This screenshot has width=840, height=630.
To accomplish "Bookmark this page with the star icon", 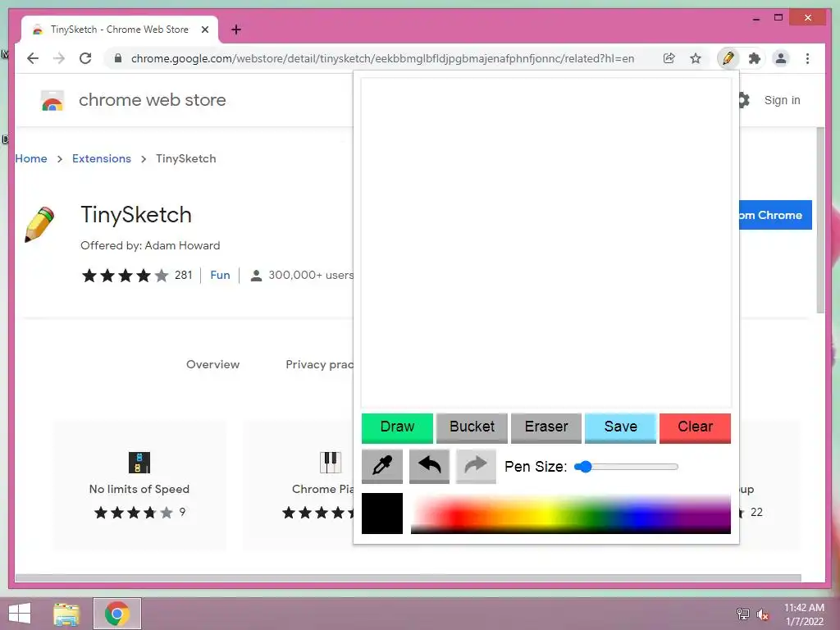I will 696,58.
